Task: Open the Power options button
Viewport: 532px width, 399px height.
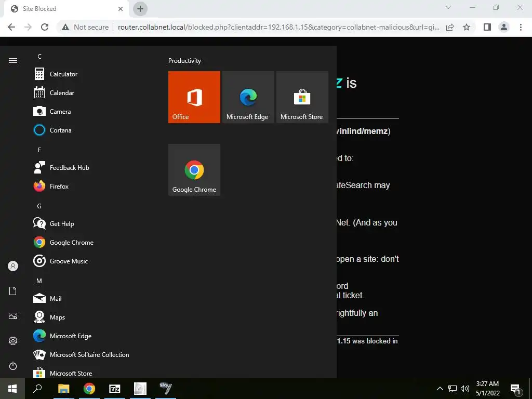Action: coord(13,366)
